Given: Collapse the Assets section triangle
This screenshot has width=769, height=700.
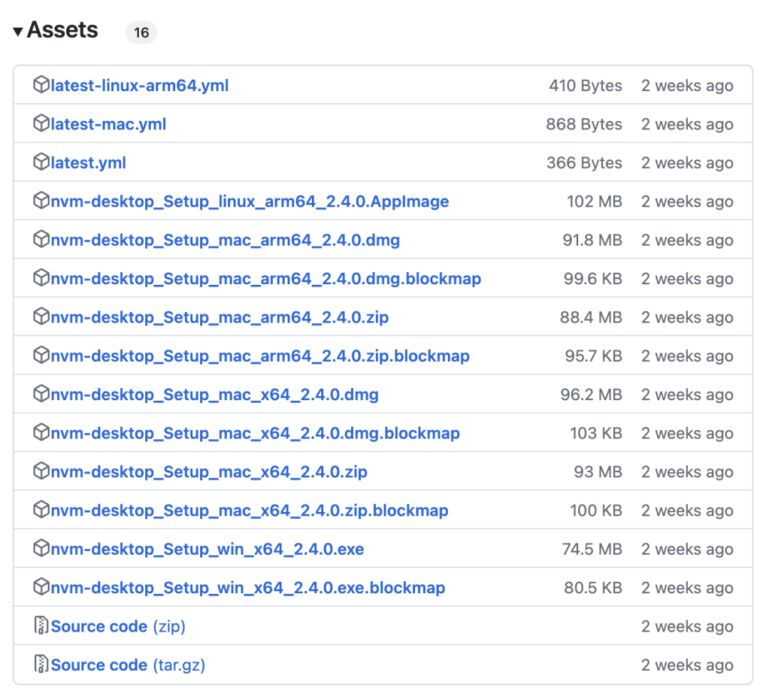Looking at the screenshot, I should (x=19, y=31).
